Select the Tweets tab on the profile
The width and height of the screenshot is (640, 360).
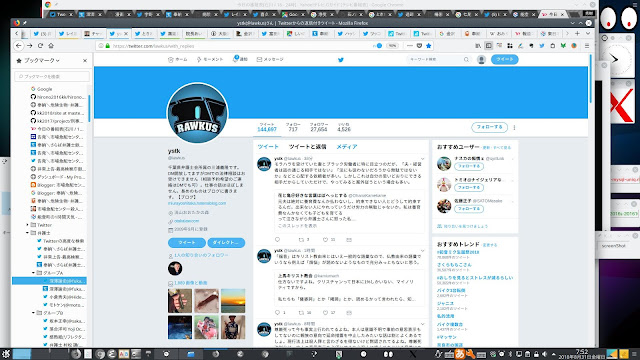[268, 147]
